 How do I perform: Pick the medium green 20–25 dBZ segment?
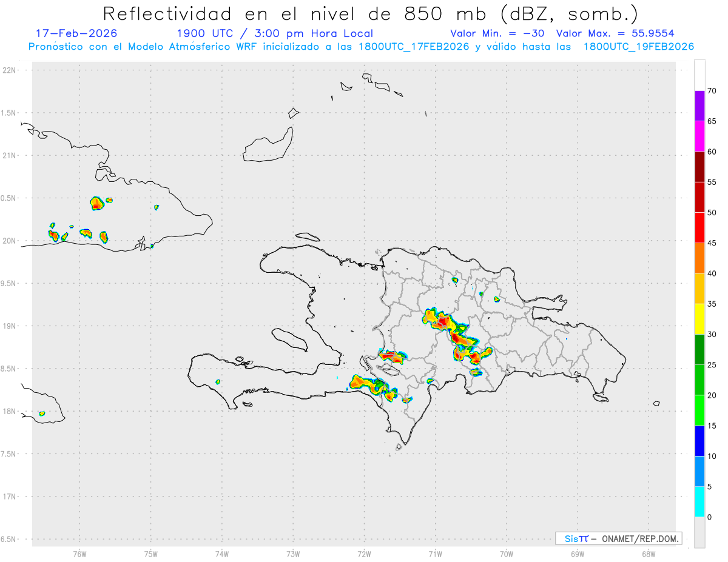pos(699,380)
